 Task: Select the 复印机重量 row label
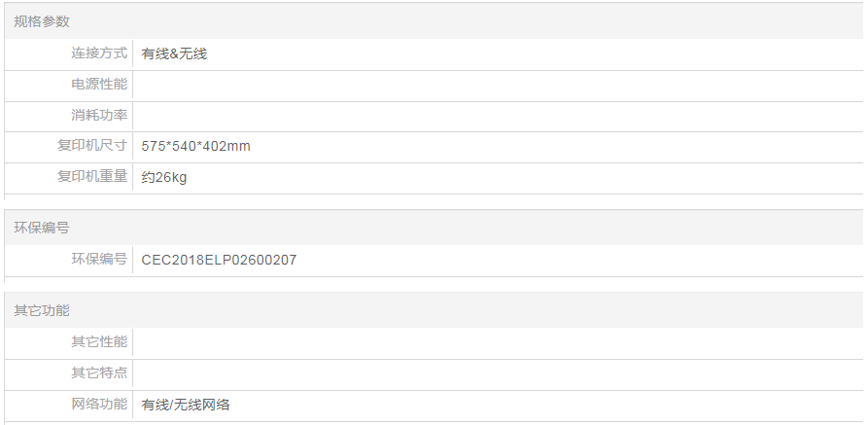pos(92,177)
